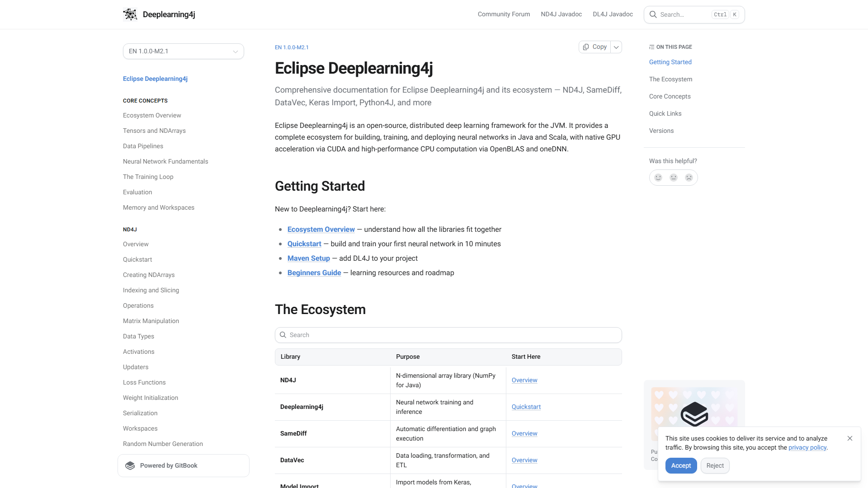Open DL4J Javadoc in top navigation
This screenshot has width=868, height=488.
pos(613,14)
